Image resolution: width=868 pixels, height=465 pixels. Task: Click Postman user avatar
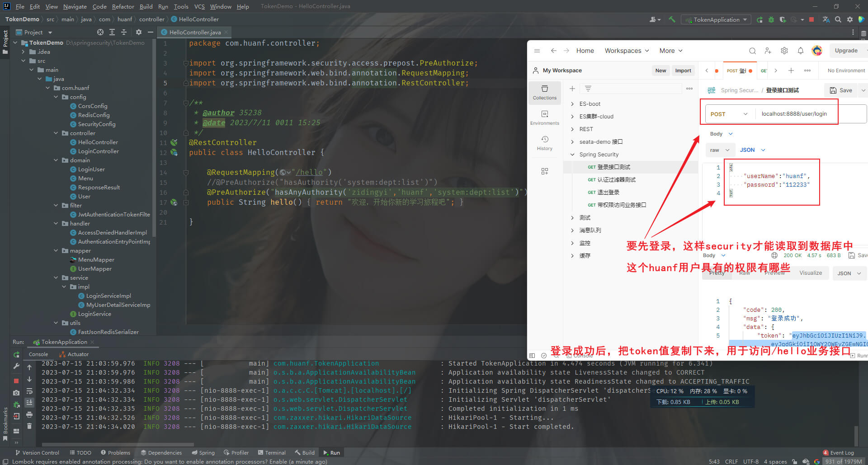tap(817, 51)
